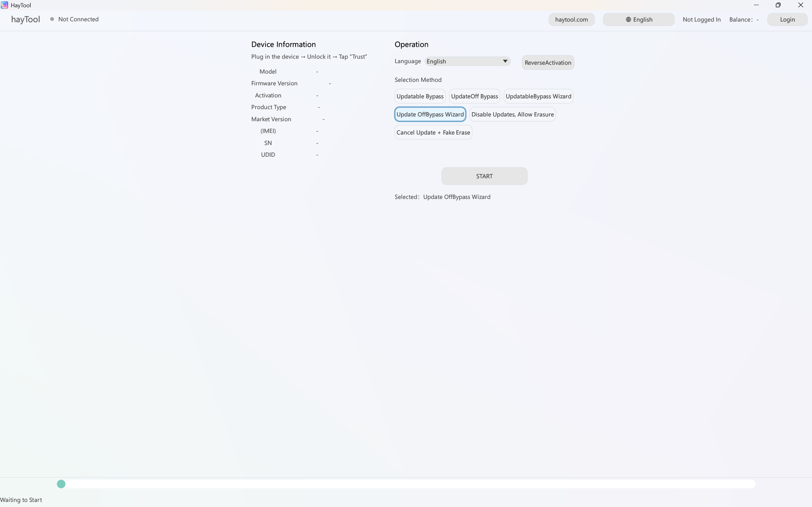Click the Not Logged In label
Viewport: 812px width, 507px height.
point(701,19)
